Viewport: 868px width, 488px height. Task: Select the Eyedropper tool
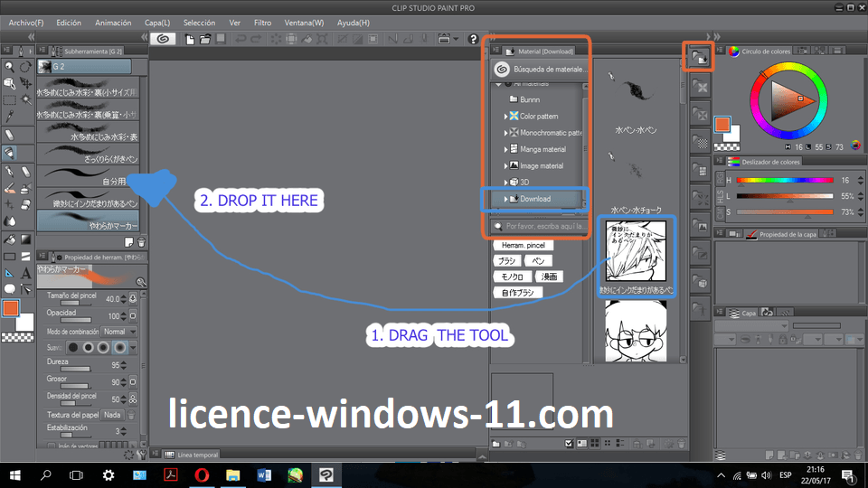click(9, 117)
